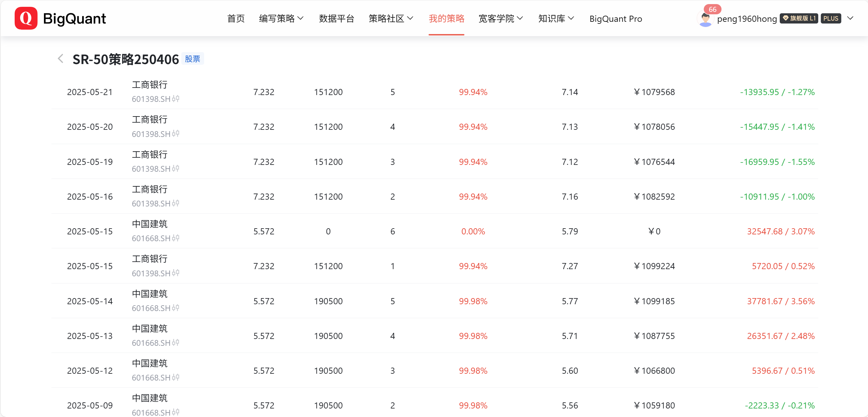Viewport: 868px width, 417px height.
Task: Click the user avatar with 66 badge
Action: coord(705,19)
